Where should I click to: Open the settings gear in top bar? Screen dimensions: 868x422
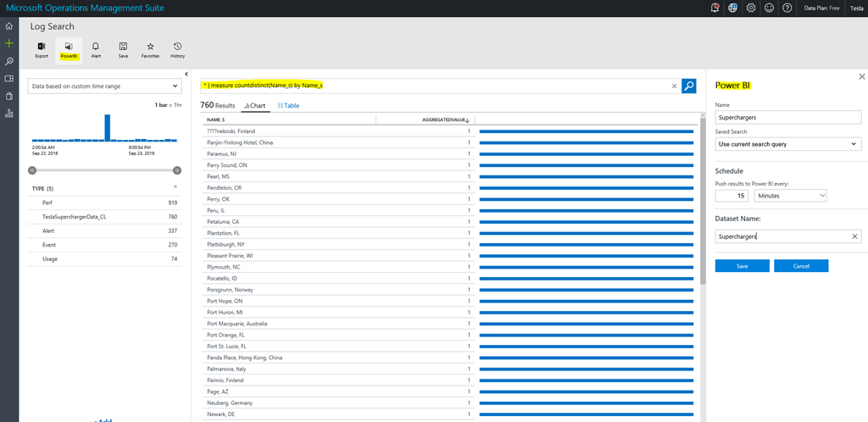[x=750, y=8]
